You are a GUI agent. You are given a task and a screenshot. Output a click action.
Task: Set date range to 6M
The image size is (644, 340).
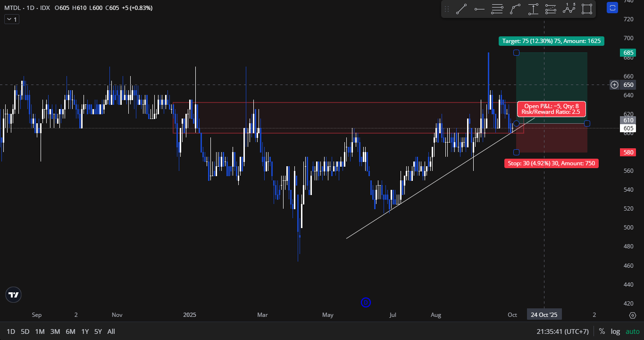click(x=70, y=331)
